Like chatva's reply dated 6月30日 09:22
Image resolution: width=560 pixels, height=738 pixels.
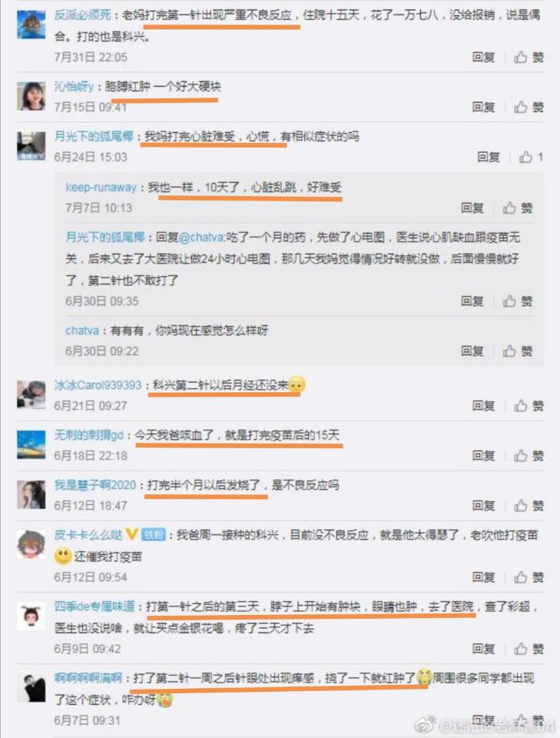click(x=518, y=351)
